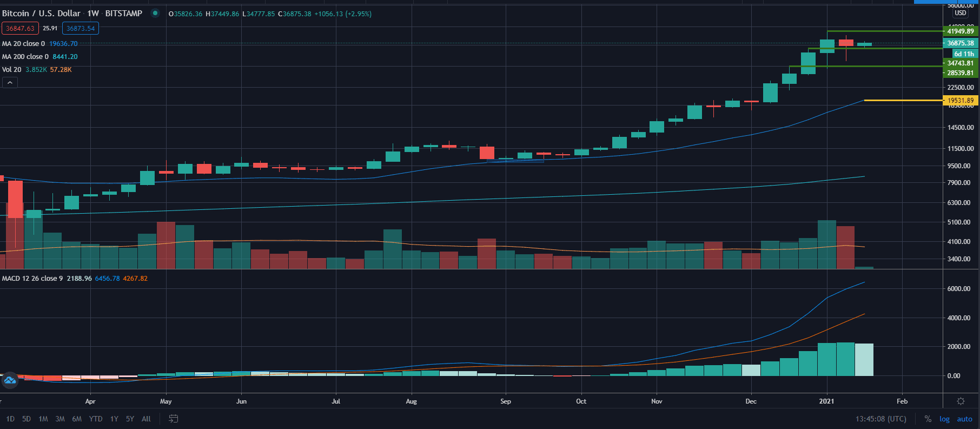Choose the All time range

click(146, 419)
